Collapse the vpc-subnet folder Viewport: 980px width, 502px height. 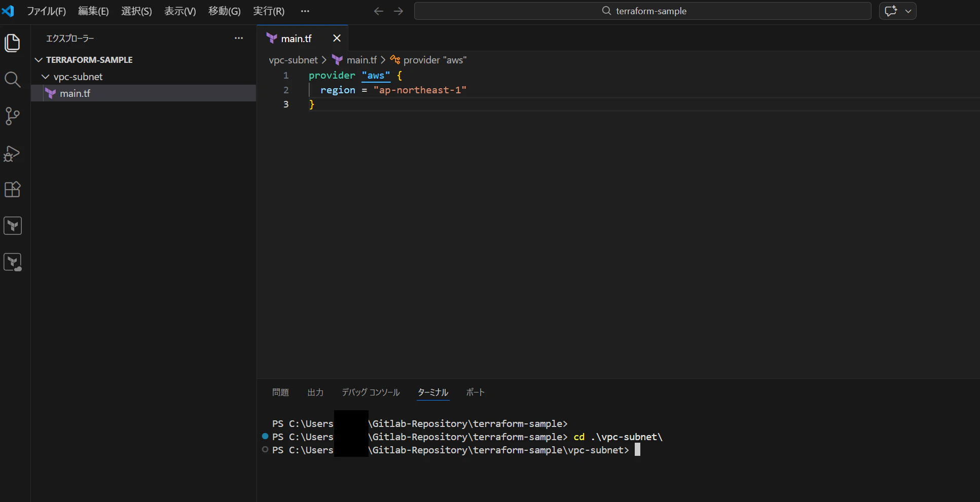pyautogui.click(x=46, y=77)
